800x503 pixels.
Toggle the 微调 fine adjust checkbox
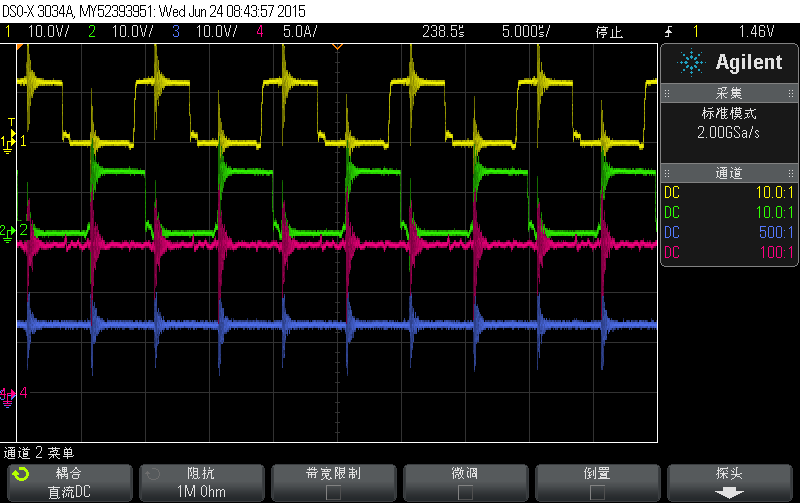tap(465, 492)
